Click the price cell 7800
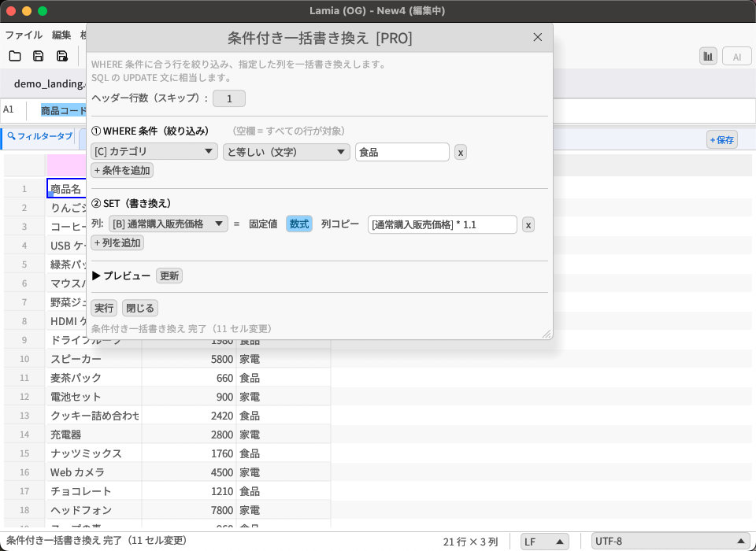This screenshot has height=551, width=756. (x=189, y=510)
